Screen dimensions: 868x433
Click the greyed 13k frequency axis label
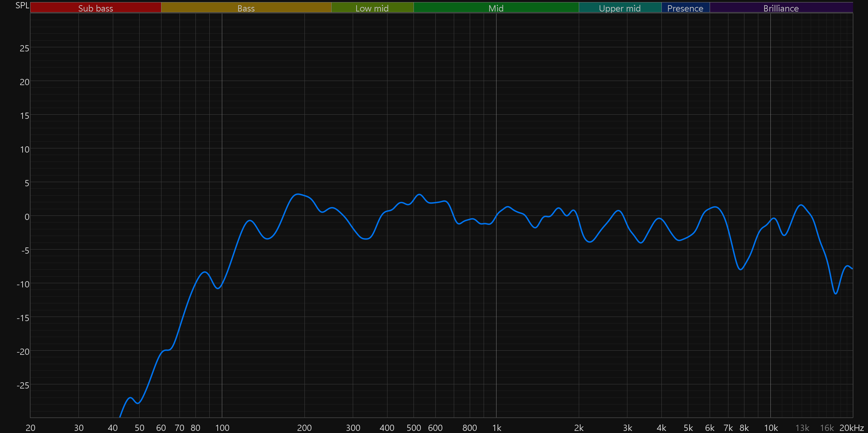[802, 428]
